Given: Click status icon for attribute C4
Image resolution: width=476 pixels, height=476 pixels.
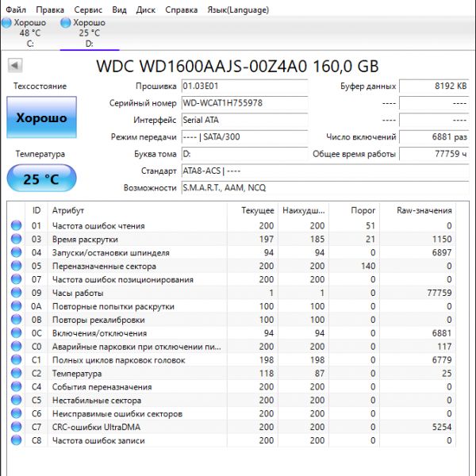Looking at the screenshot, I should click(16, 386).
